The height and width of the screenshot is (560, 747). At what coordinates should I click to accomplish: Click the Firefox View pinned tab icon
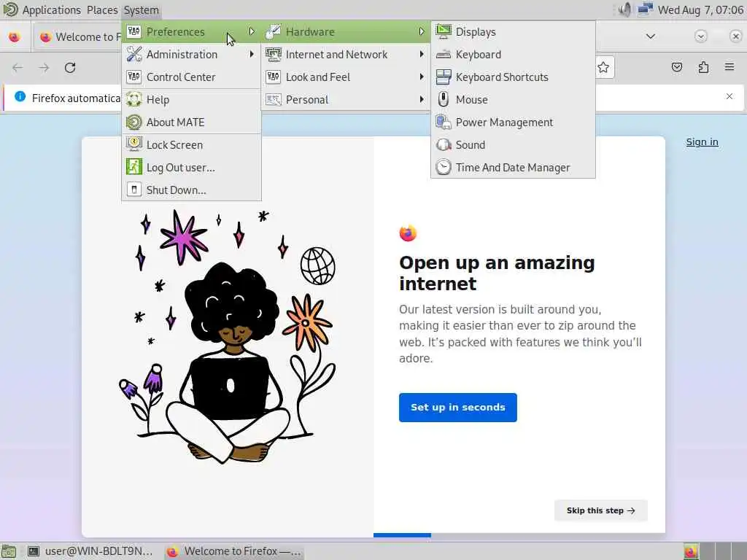pyautogui.click(x=15, y=36)
